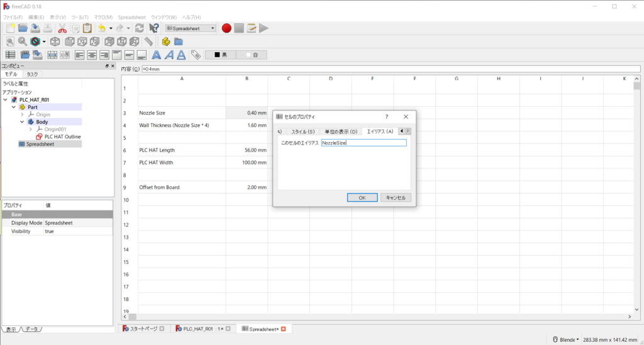Screen dimensions: 644x345
Task: Click the キャンセル button
Action: 396,197
